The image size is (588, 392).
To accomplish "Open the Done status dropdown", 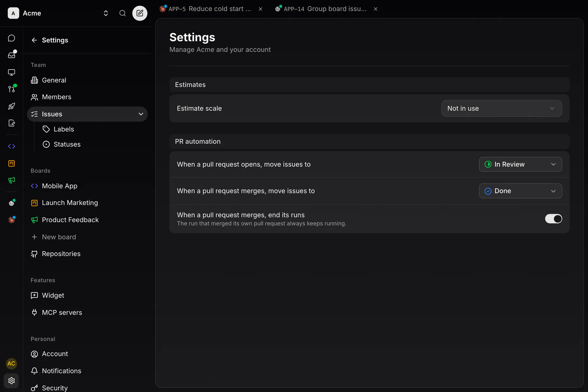I will (x=520, y=191).
